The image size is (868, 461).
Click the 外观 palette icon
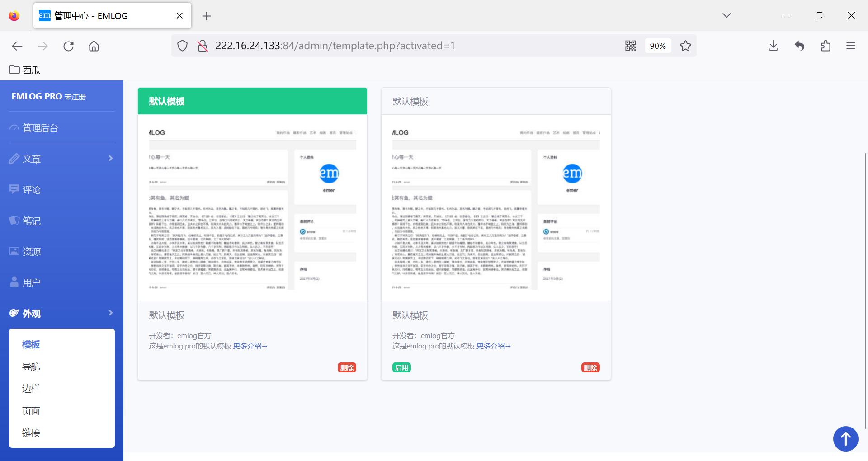tap(14, 313)
